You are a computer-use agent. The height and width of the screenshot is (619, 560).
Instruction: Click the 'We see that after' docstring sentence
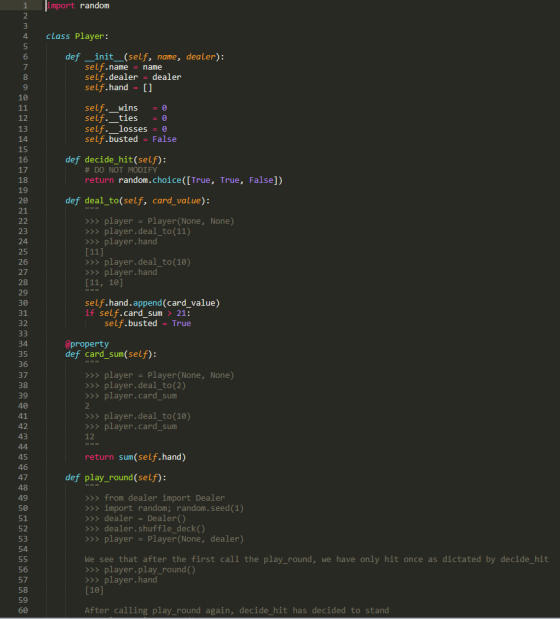(317, 559)
